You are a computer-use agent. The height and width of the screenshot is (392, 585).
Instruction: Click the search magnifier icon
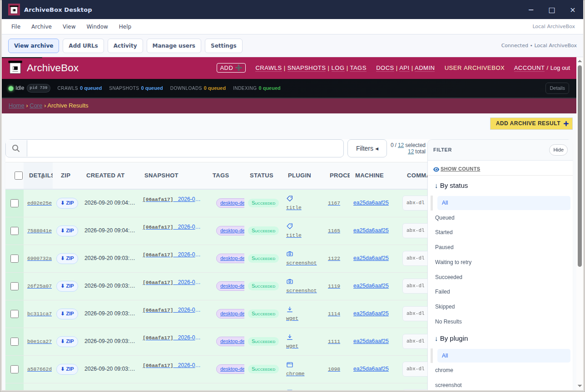click(16, 148)
